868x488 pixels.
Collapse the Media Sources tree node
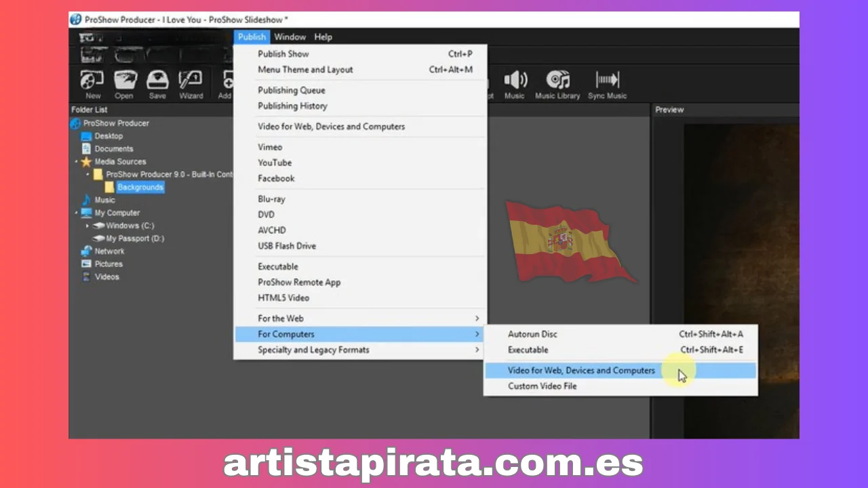coord(76,162)
